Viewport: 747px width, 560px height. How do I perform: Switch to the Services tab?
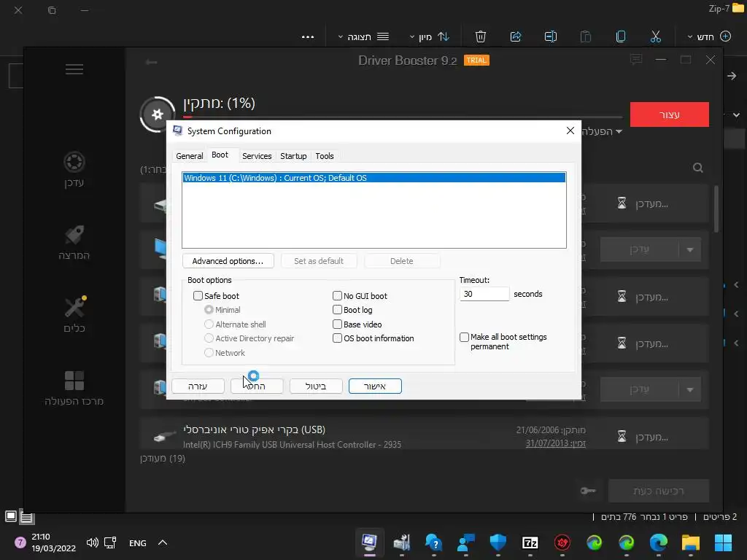pyautogui.click(x=257, y=156)
